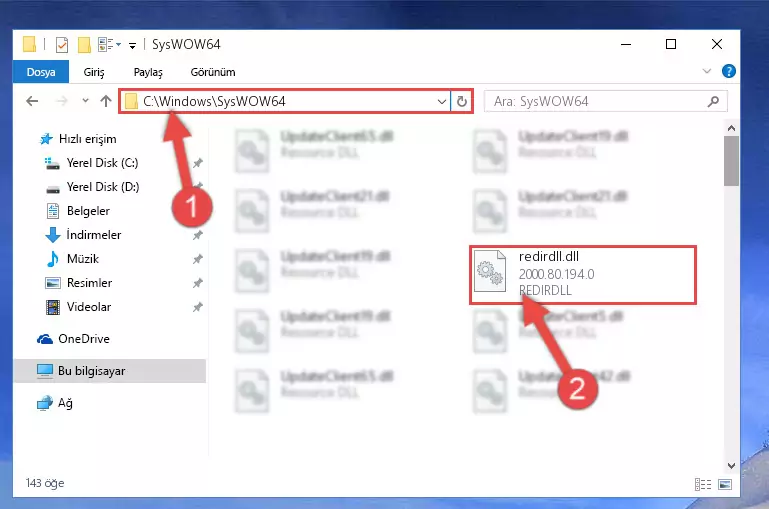Click the C:\Windows\SysWOW64 address bar
Image resolution: width=769 pixels, height=509 pixels.
tap(285, 102)
